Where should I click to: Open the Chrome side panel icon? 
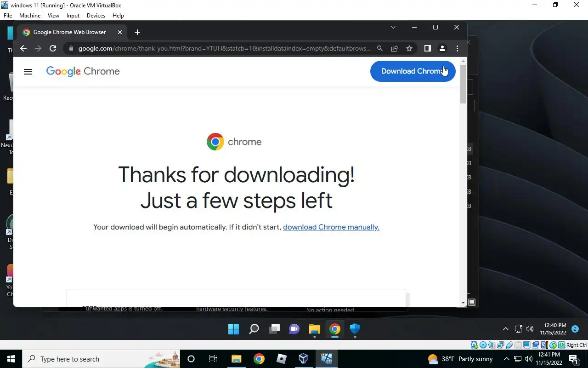click(427, 48)
